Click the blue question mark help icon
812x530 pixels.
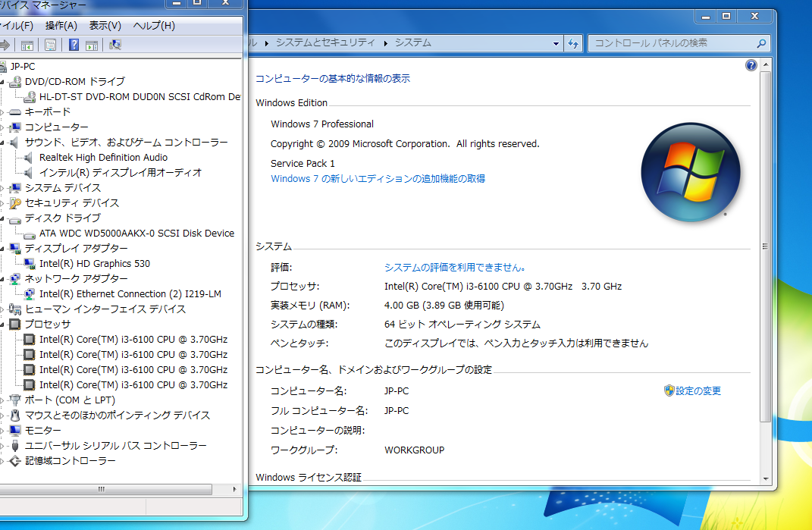pos(74,45)
